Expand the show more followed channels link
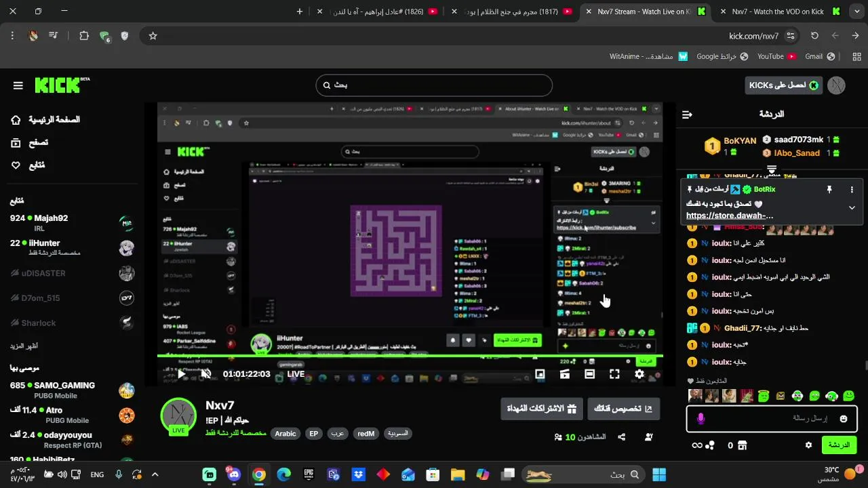 coord(24,346)
